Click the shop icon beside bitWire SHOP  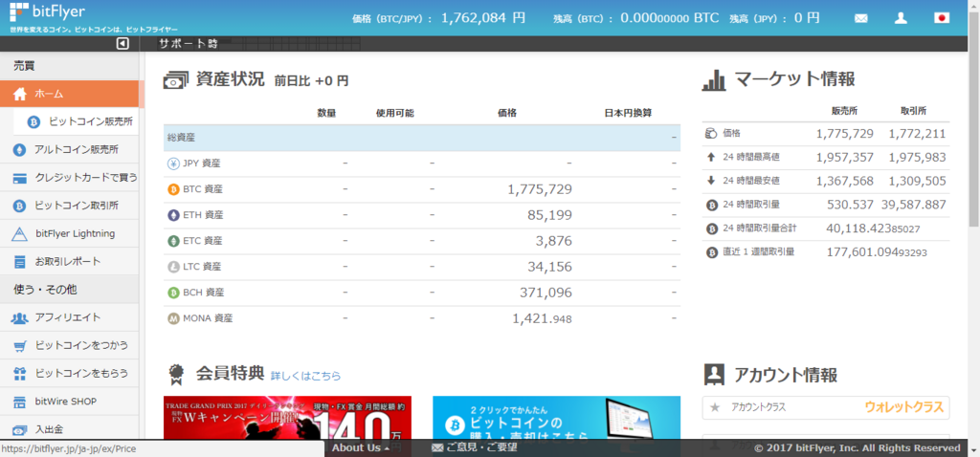click(20, 402)
